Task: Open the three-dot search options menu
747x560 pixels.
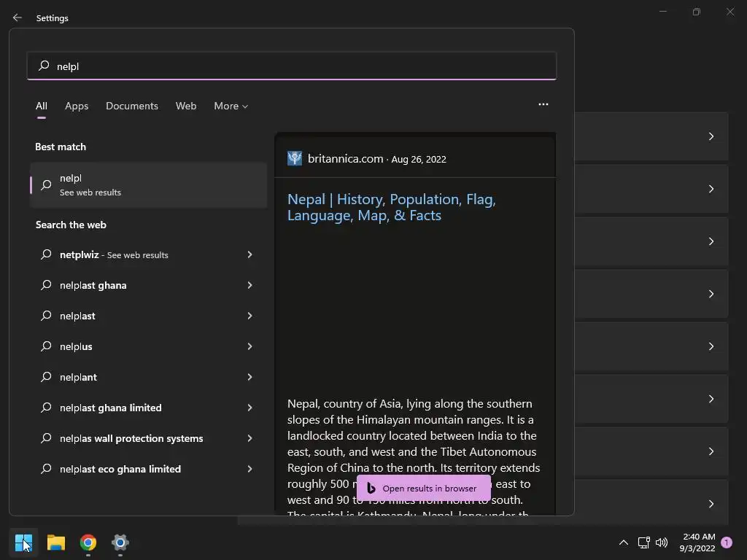Action: (x=543, y=104)
